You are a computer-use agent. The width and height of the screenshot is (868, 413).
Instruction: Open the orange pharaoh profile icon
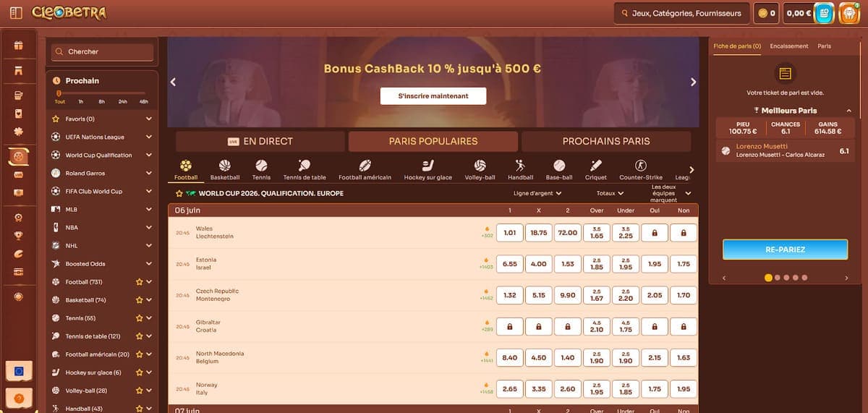coord(848,13)
